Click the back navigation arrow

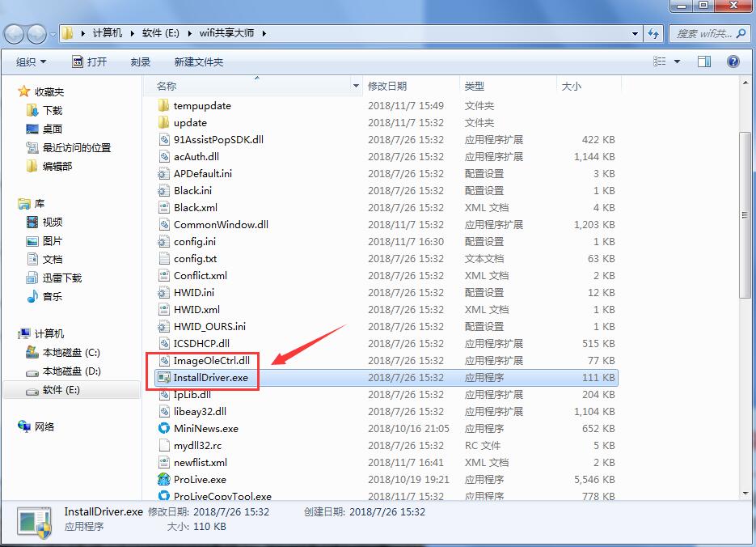14,34
